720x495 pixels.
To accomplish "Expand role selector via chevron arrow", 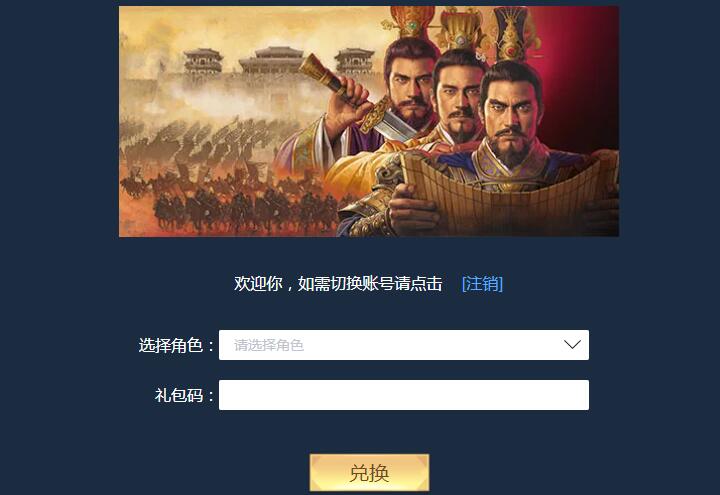I will [x=572, y=344].
